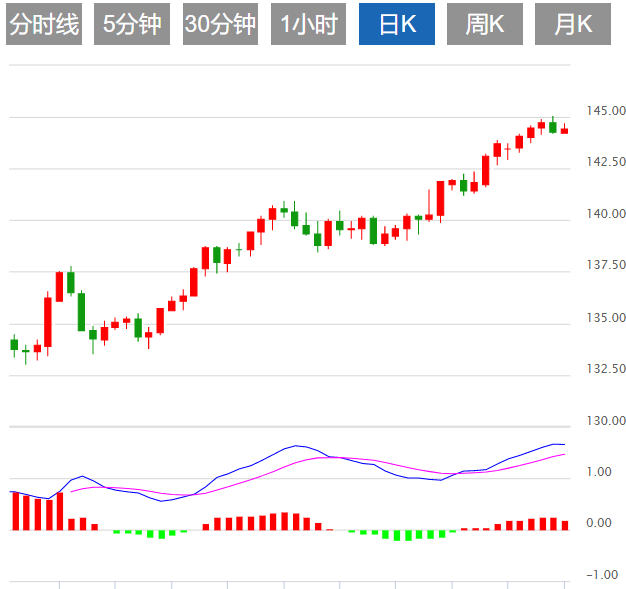Click the leftmost green candlestick
Image resolution: width=626 pixels, height=589 pixels.
14,344
